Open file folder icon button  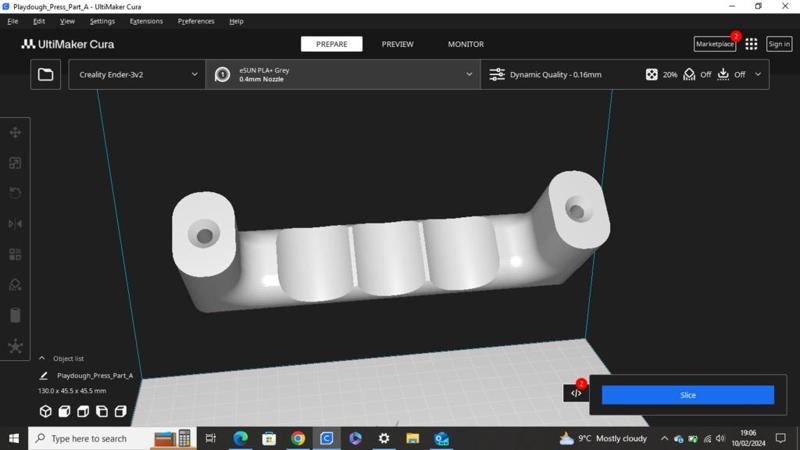click(45, 74)
